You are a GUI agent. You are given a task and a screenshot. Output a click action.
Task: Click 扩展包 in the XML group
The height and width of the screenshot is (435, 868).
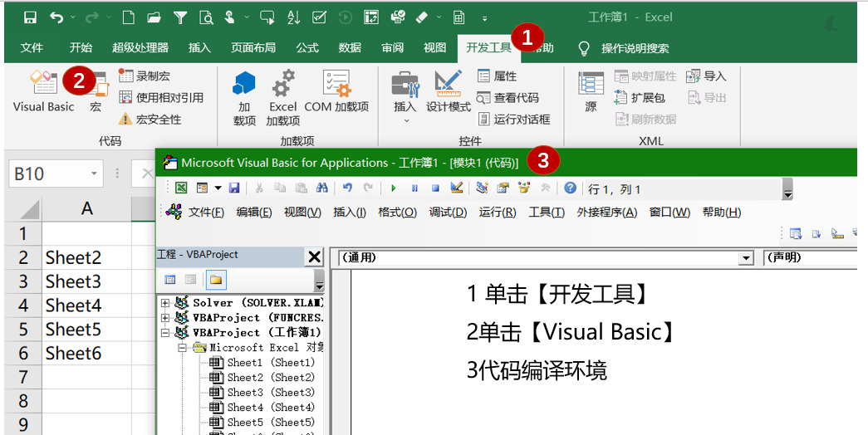click(640, 98)
